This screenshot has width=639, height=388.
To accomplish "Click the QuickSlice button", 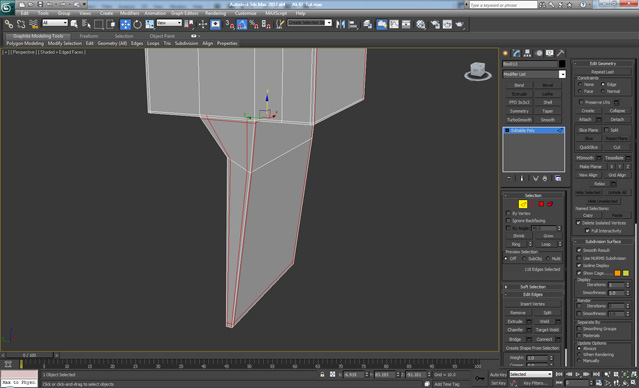I will 589,147.
